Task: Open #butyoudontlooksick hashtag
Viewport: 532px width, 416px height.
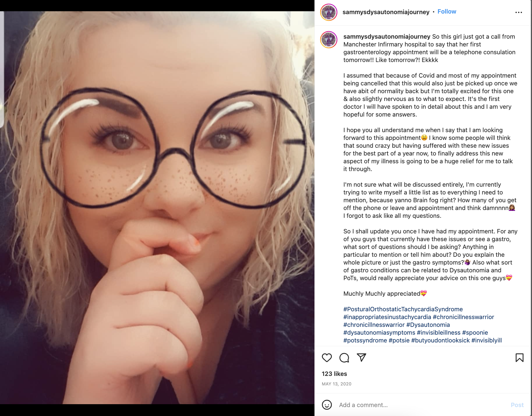Action: (x=440, y=340)
